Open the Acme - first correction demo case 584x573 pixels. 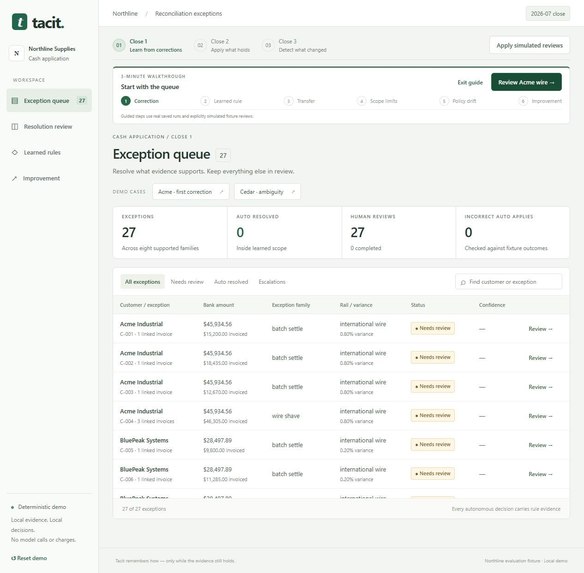(x=191, y=192)
